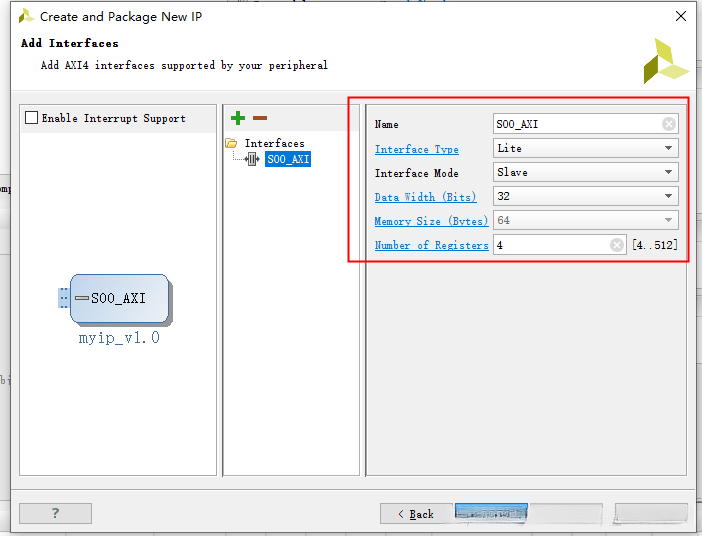Open the Interface Type help link
The width and height of the screenshot is (702, 536).
pyautogui.click(x=416, y=149)
